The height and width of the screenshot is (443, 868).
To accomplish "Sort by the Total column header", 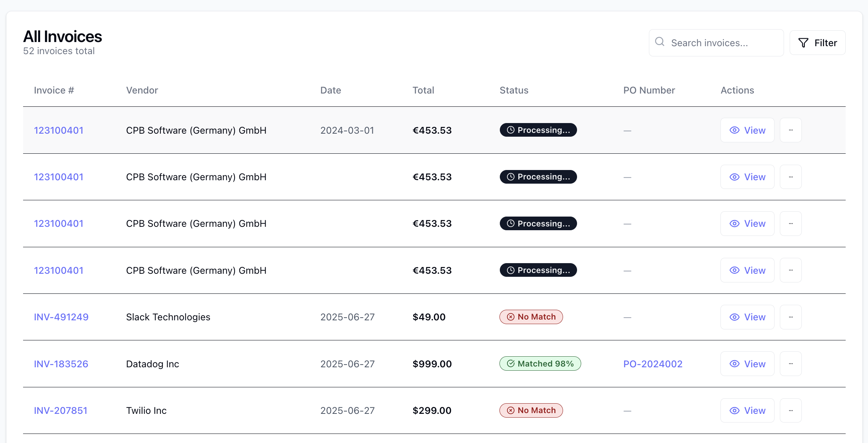I will tap(423, 90).
